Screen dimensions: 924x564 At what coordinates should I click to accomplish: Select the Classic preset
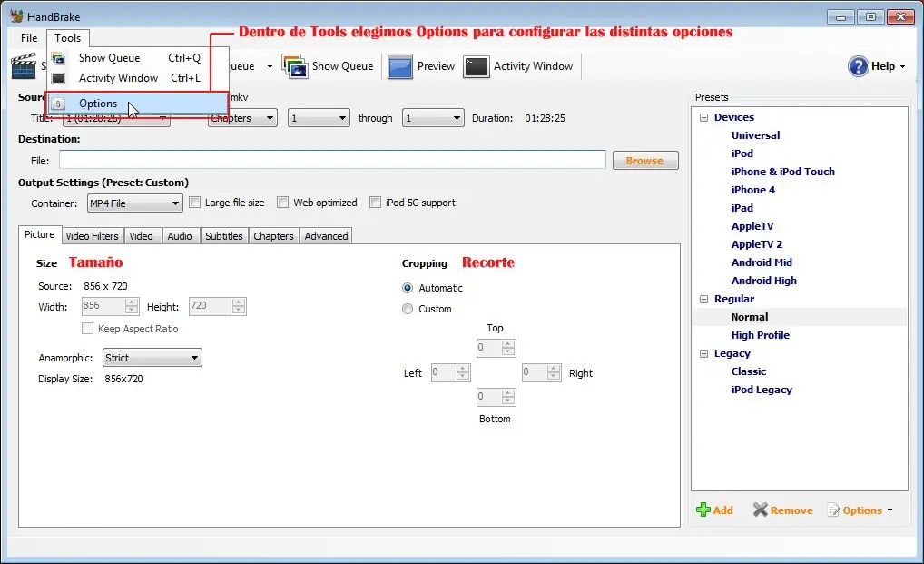(749, 371)
